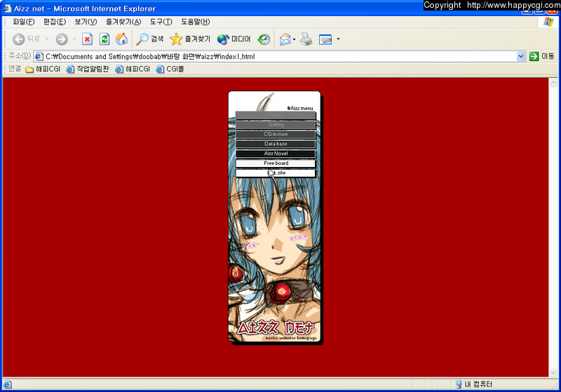Click the CG lecture menu button
This screenshot has height=392, width=561.
point(276,134)
